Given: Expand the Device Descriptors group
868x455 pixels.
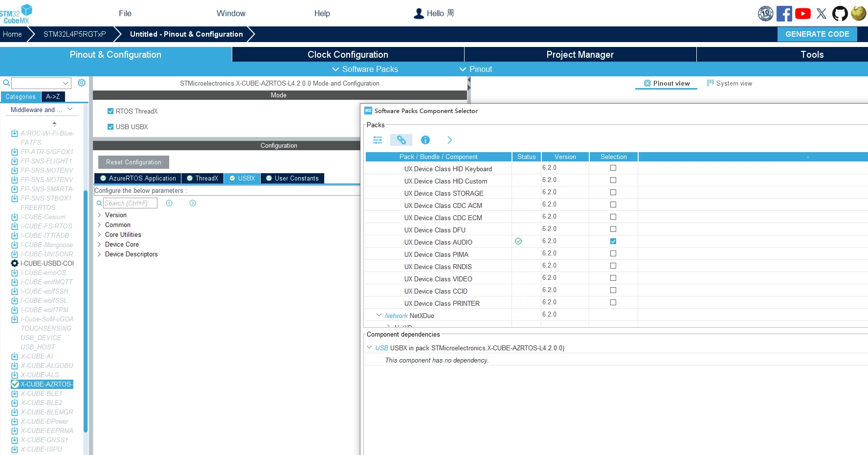Looking at the screenshot, I should pyautogui.click(x=99, y=254).
